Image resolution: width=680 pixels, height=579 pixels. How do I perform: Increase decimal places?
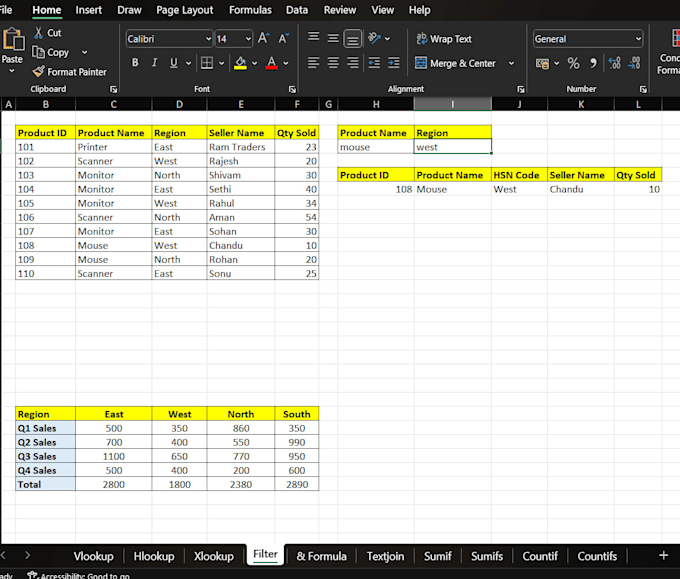click(x=615, y=63)
